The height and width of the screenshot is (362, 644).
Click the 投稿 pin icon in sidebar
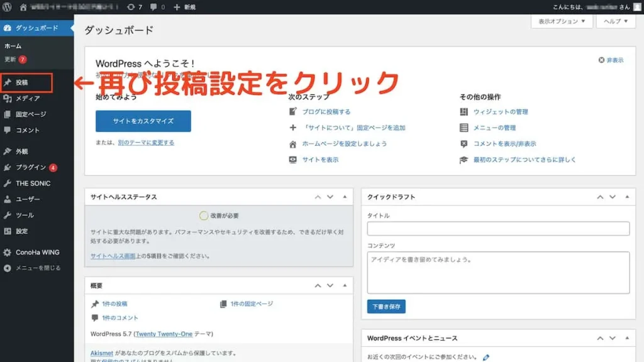pos(8,82)
